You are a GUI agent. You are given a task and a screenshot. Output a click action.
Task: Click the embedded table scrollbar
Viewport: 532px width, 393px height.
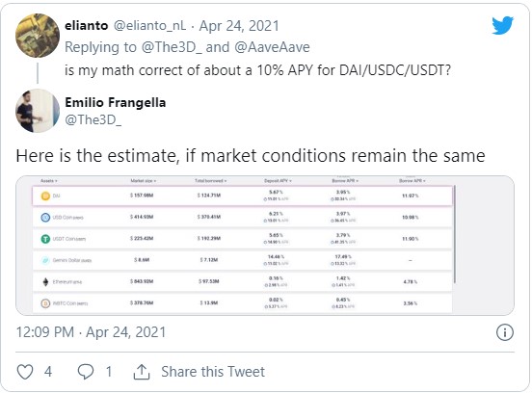[454, 234]
